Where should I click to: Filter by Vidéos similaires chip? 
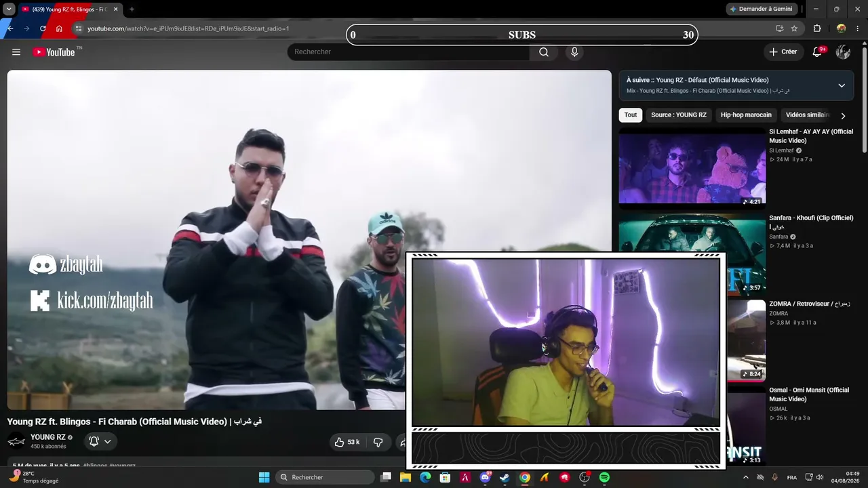tap(807, 115)
